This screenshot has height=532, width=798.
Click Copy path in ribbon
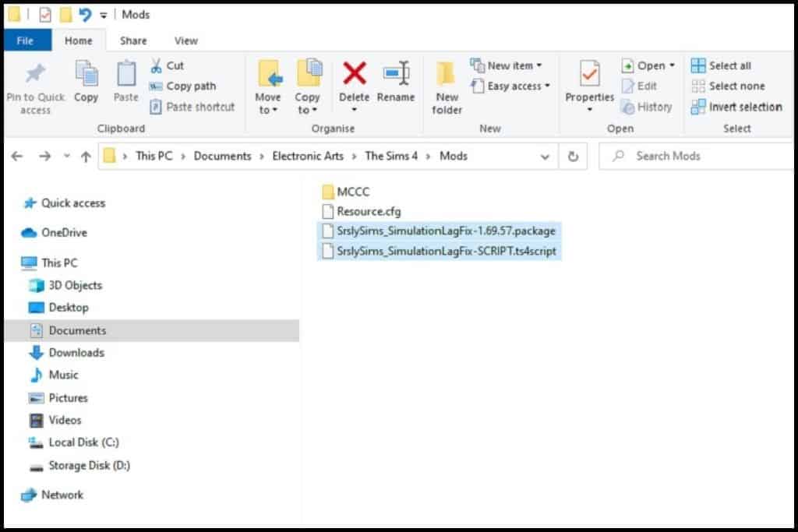click(x=182, y=86)
